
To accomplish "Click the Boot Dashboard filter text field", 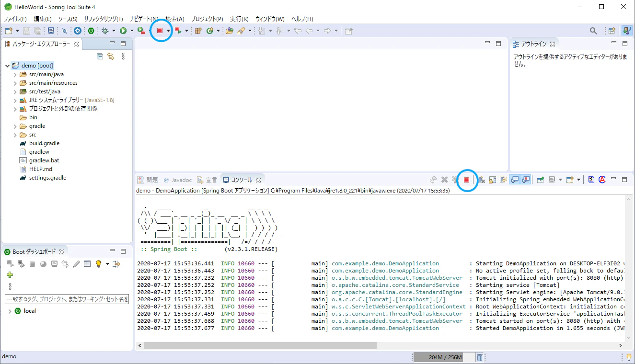I will (67, 299).
